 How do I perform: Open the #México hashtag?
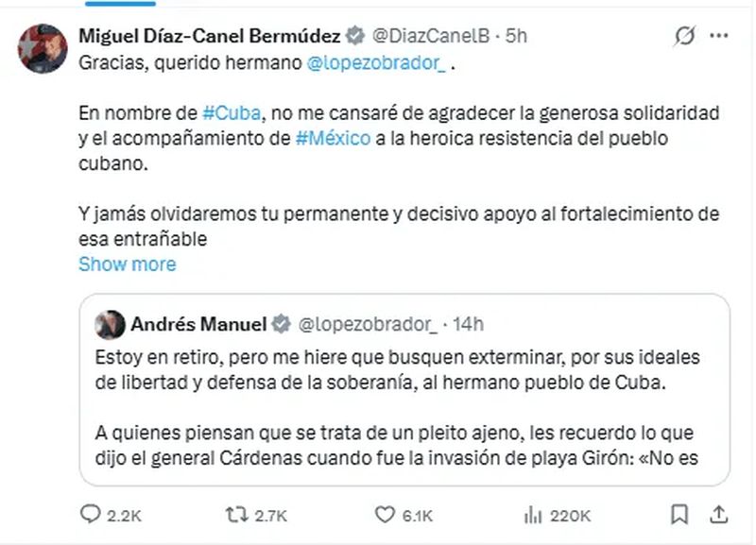tap(332, 137)
